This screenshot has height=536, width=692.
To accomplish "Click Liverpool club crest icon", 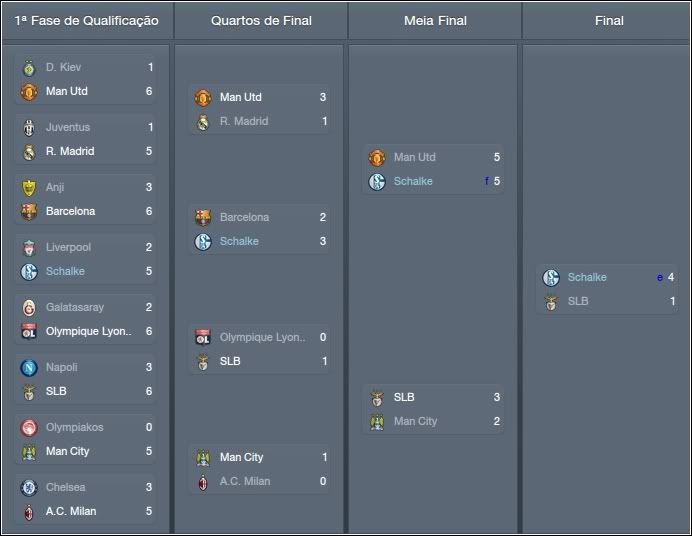I will pyautogui.click(x=29, y=247).
